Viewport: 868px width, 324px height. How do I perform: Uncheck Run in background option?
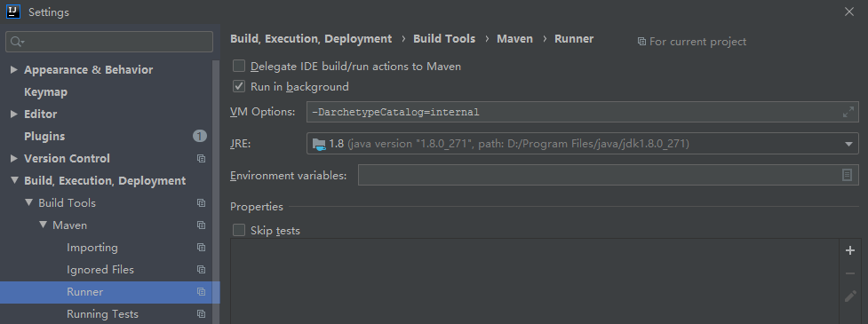point(239,86)
